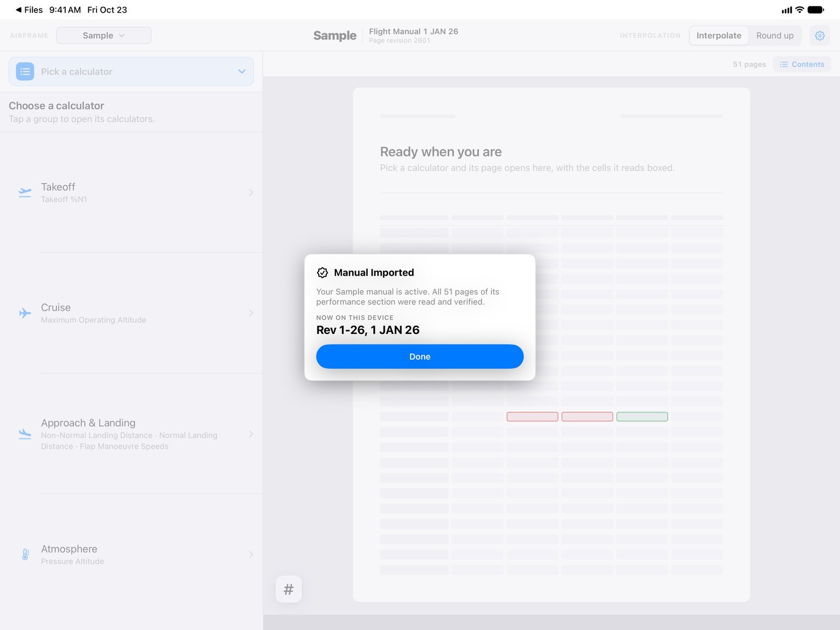Screen dimensions: 840x630
Task: Click the Pressure Altitude subtitle
Action: 72,561
